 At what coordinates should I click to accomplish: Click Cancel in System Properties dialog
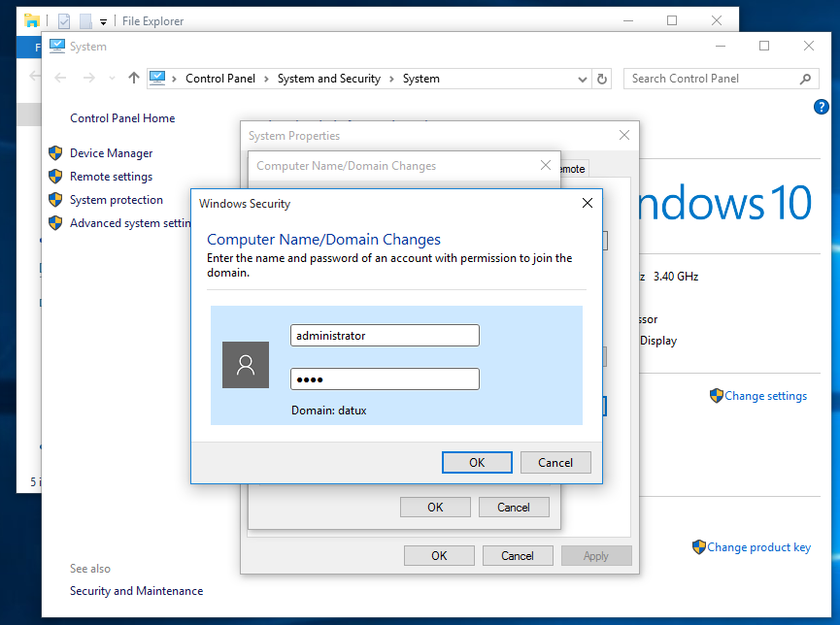point(518,556)
